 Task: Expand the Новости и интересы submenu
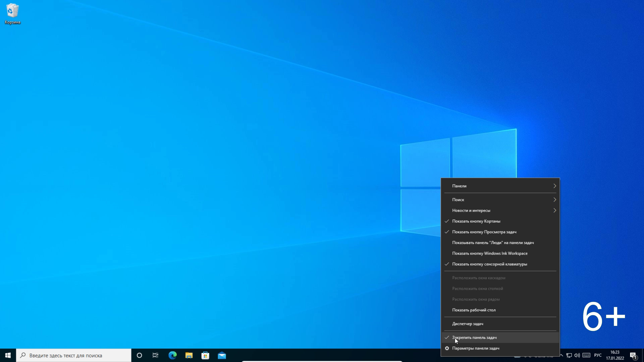point(500,210)
